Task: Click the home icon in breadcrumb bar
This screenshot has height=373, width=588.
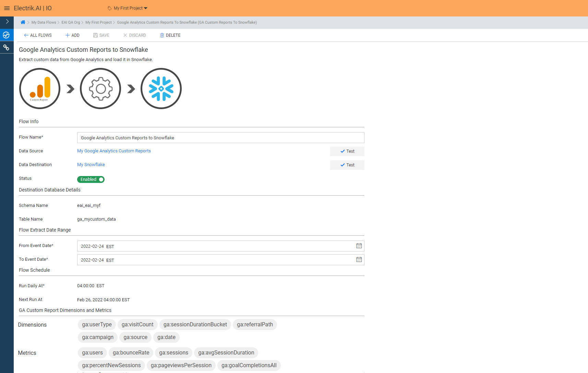Action: (x=23, y=22)
